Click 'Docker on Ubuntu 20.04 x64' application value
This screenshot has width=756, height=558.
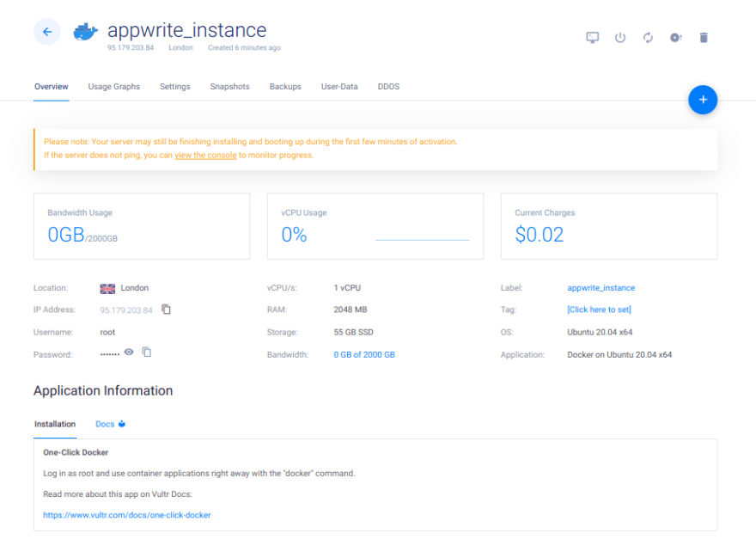coord(619,355)
